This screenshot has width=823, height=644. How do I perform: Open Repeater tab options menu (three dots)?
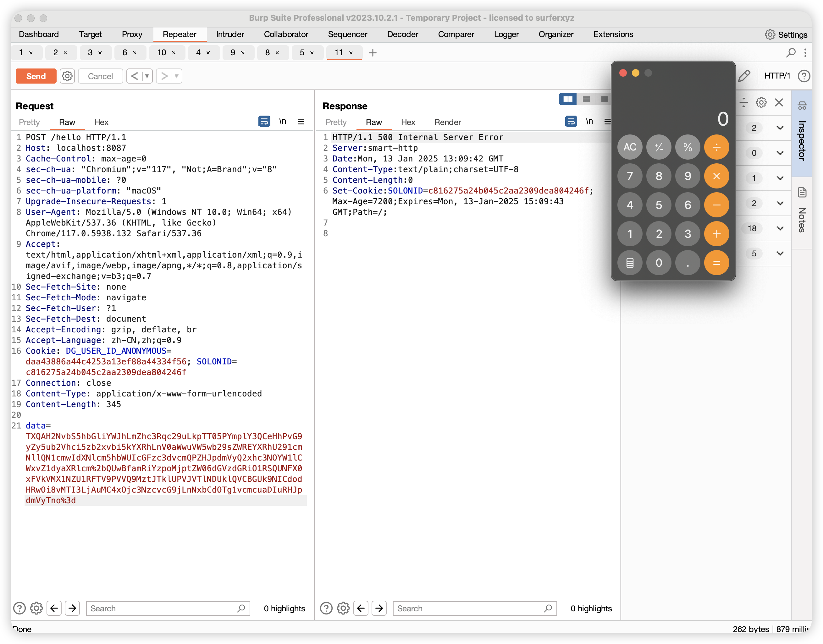[x=805, y=52]
